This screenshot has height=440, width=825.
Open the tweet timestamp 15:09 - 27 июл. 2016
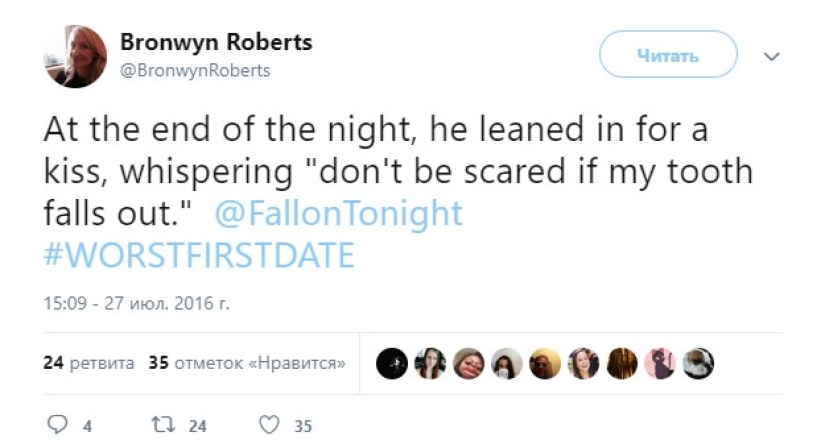(x=136, y=302)
